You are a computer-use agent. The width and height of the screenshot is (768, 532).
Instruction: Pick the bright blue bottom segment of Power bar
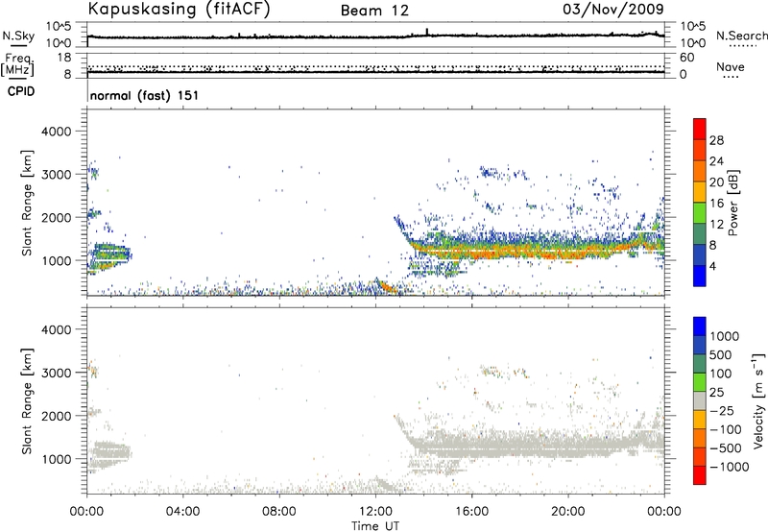point(700,276)
